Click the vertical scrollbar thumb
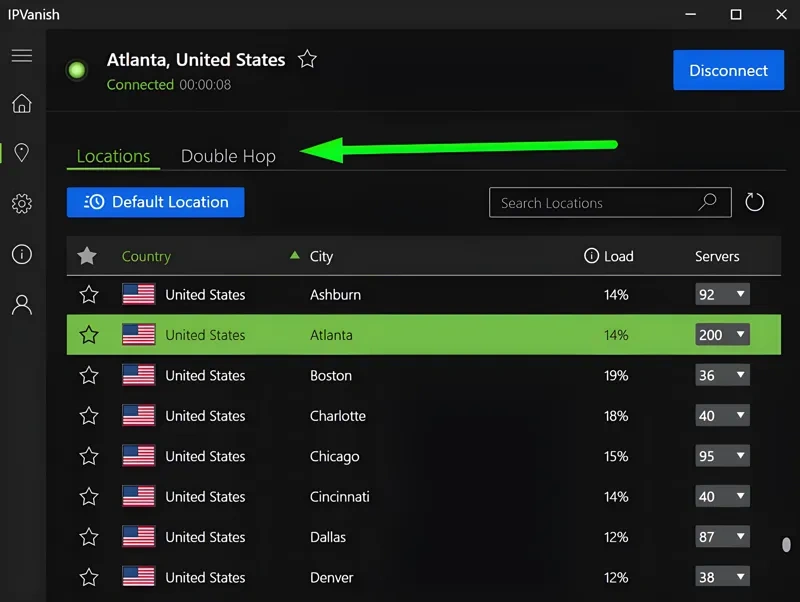Viewport: 800px width, 602px height. tap(786, 544)
